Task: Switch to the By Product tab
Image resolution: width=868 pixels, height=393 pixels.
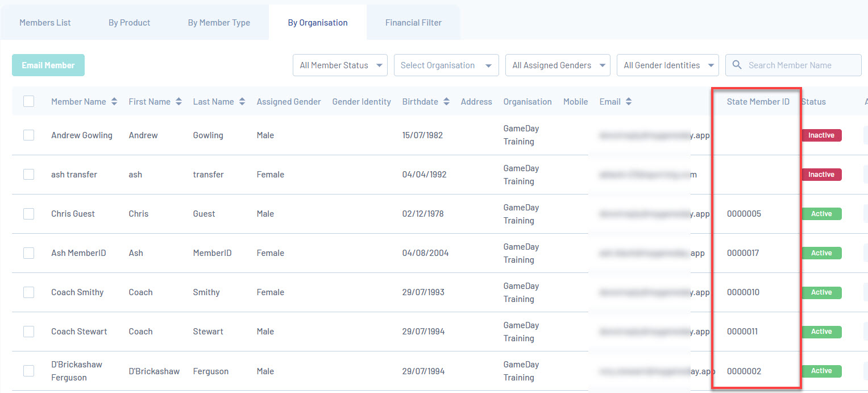Action: (130, 23)
